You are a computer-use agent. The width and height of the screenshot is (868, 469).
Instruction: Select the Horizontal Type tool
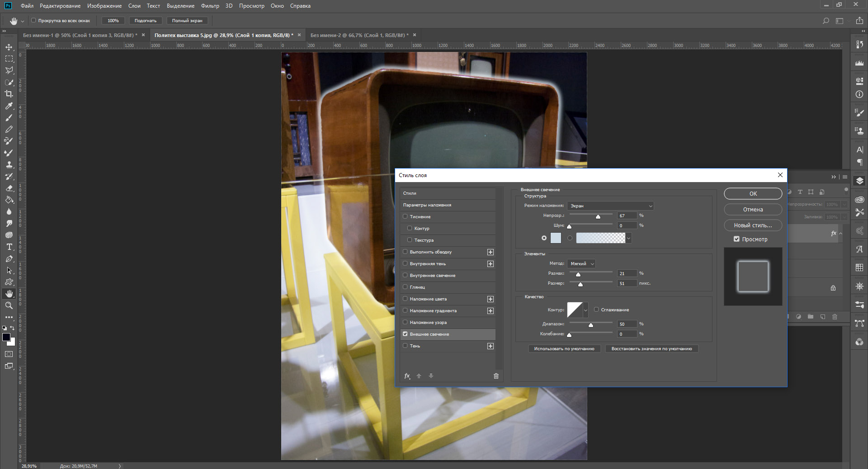click(x=9, y=247)
